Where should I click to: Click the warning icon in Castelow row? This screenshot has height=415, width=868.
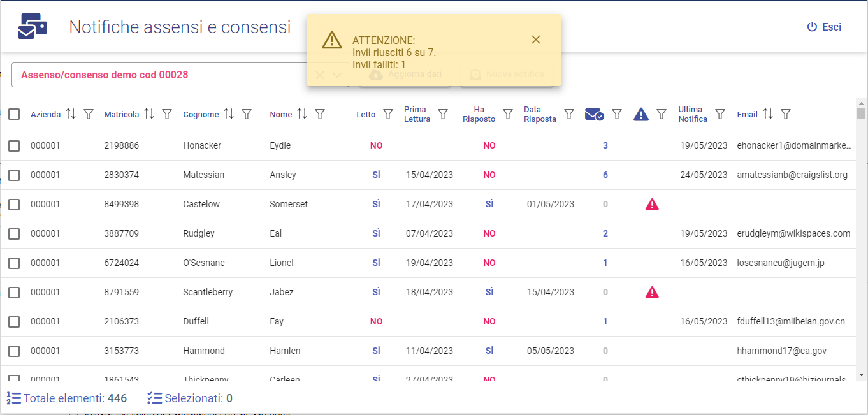pyautogui.click(x=652, y=204)
